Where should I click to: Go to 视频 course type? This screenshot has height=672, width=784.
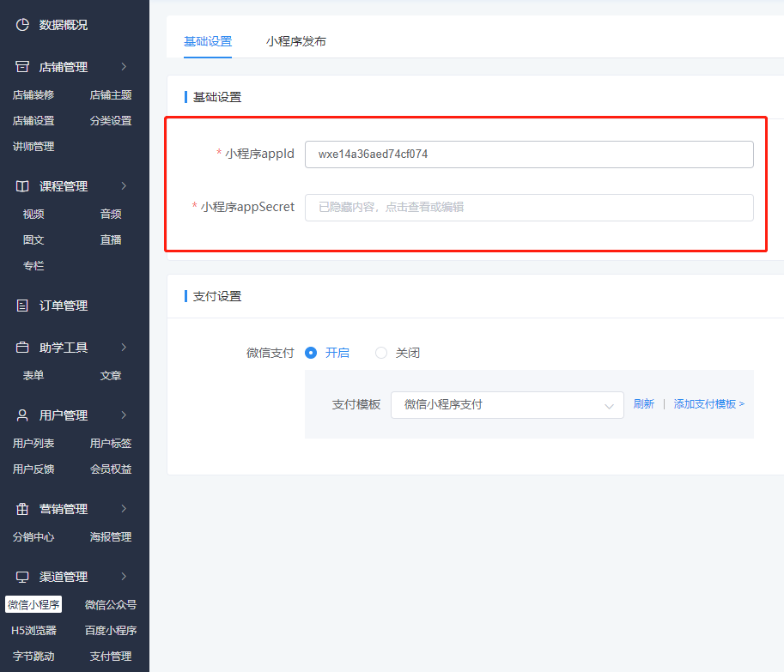(x=33, y=214)
